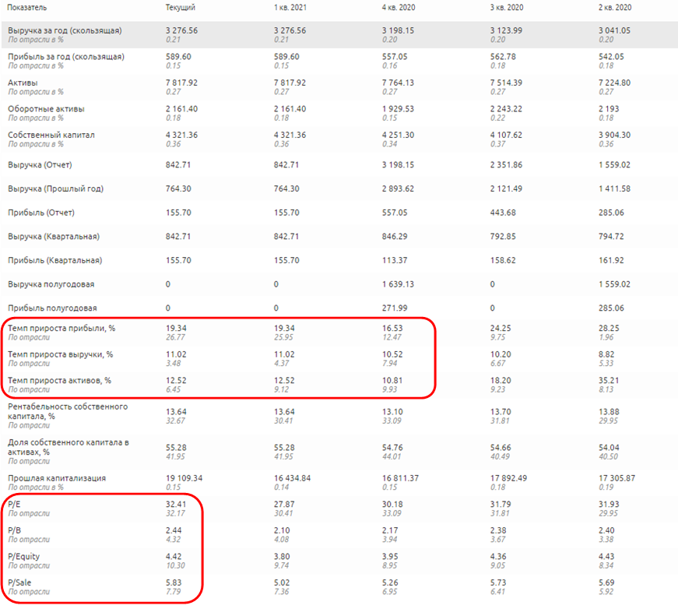Choose the "3 кв. 2020" column header
678x616 pixels.
point(506,7)
